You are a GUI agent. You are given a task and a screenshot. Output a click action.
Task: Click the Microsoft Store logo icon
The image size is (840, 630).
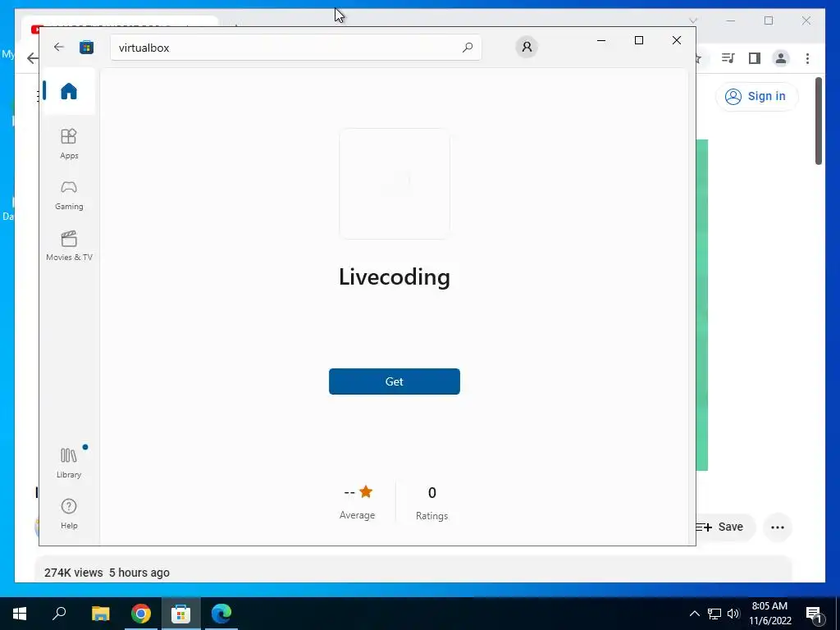(x=86, y=47)
